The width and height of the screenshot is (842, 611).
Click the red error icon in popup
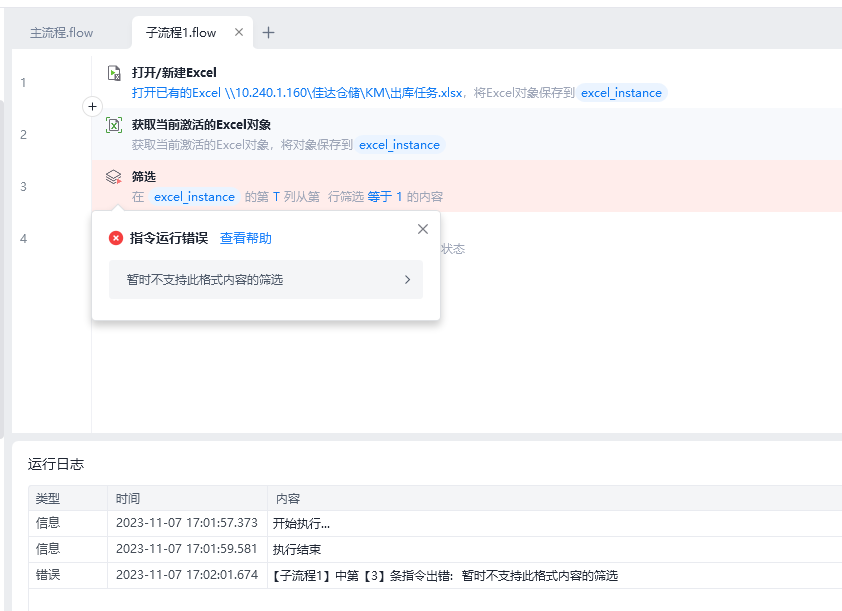(x=115, y=238)
